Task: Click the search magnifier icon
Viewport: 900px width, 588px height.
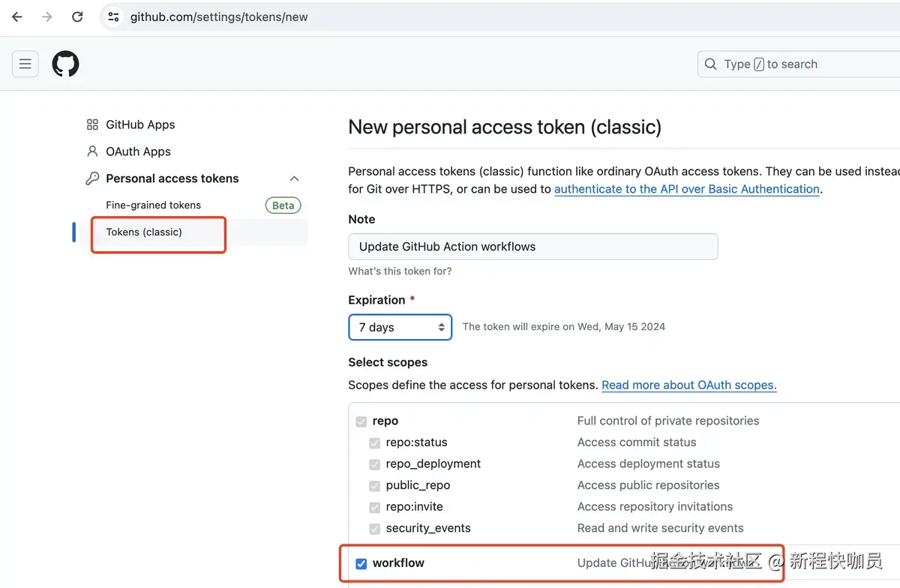Action: (x=710, y=64)
